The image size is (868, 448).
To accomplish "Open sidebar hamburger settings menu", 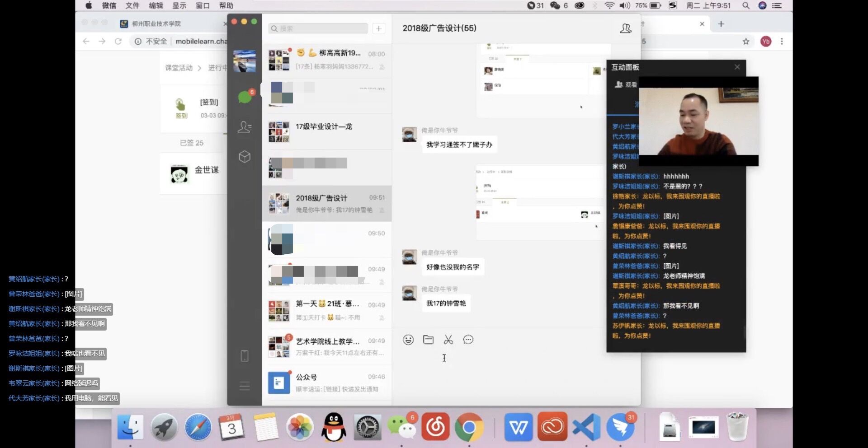I will pos(244,386).
